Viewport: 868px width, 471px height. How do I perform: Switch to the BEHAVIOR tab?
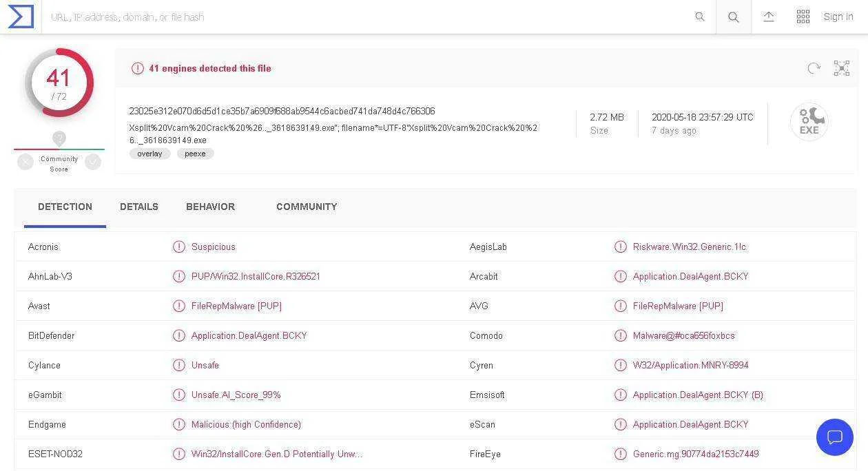tap(210, 207)
